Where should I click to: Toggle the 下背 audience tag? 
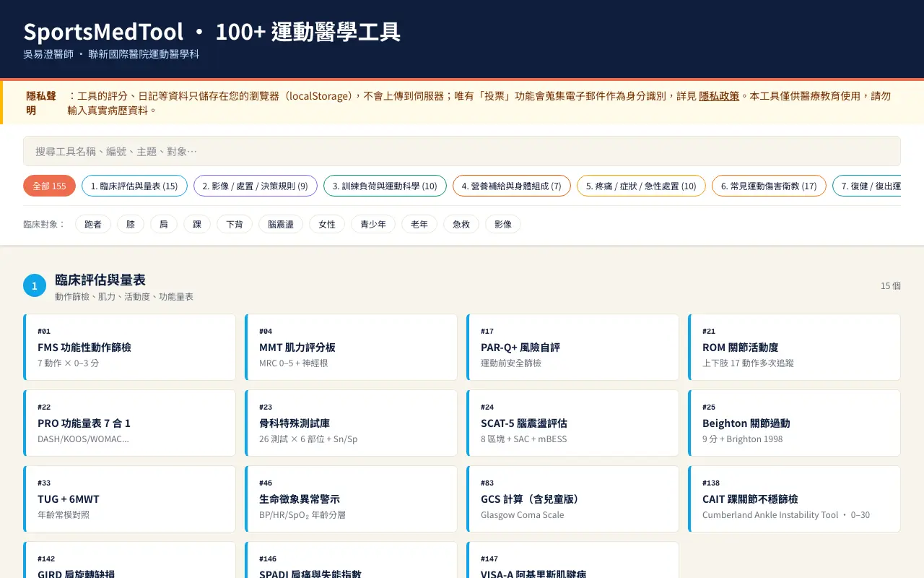tap(235, 224)
